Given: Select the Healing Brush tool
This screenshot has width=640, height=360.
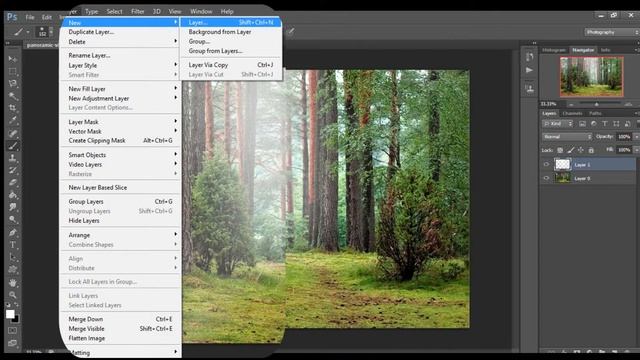Looking at the screenshot, I should coord(13,133).
